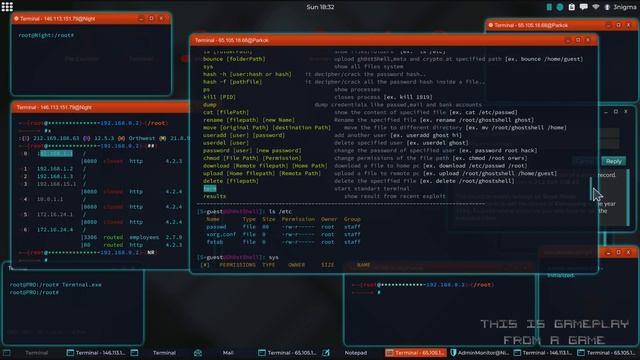
Task: Click the root@Night:/root# prompt
Action: click(46, 36)
